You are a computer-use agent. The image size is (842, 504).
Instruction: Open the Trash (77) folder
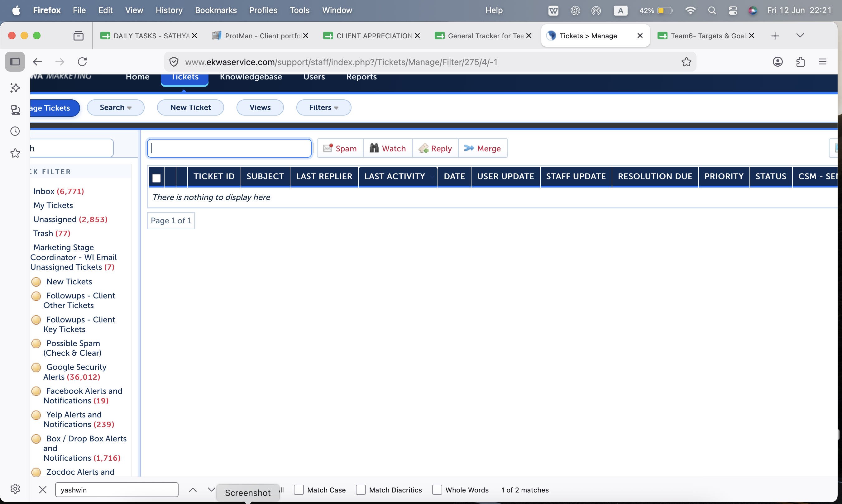(x=52, y=233)
